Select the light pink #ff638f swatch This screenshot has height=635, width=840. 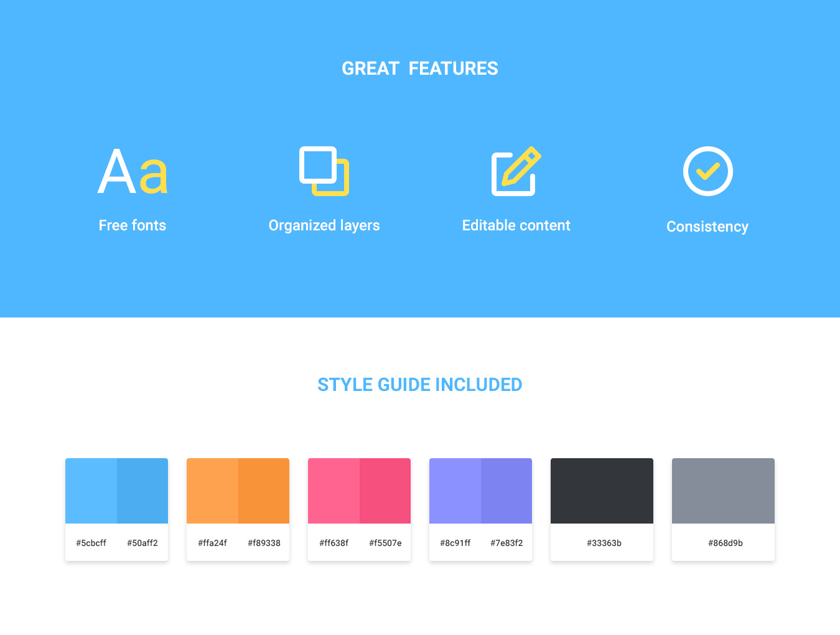[x=334, y=491]
